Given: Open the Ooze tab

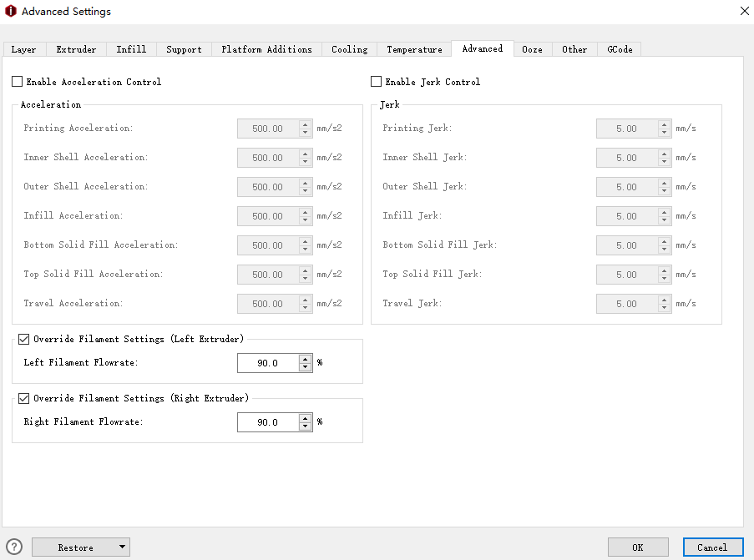Looking at the screenshot, I should [532, 49].
